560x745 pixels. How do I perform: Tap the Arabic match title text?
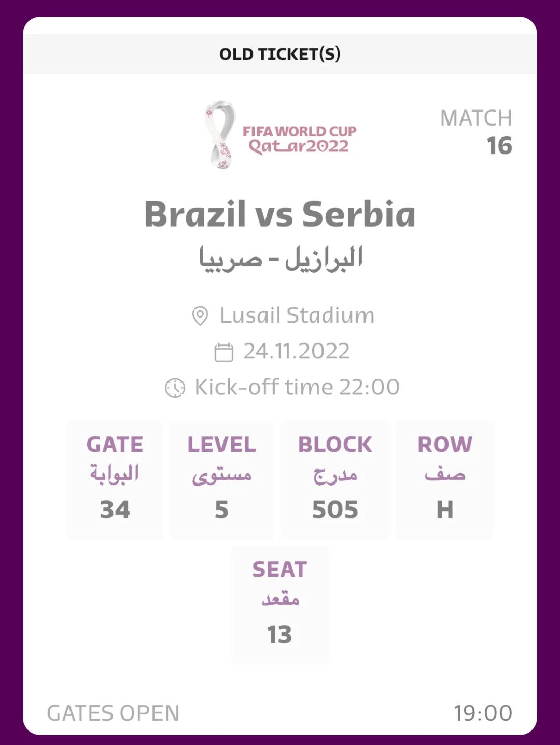coord(280,258)
